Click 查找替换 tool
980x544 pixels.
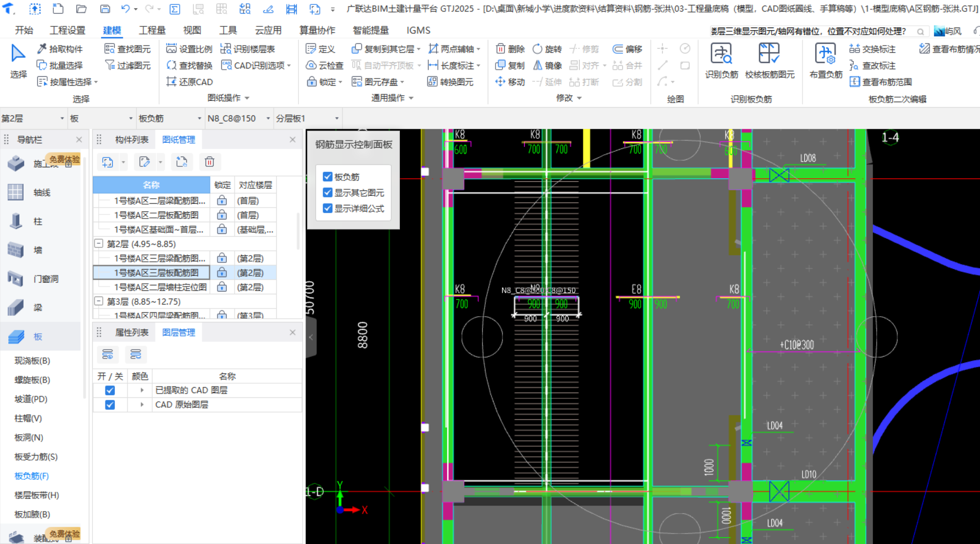[189, 65]
